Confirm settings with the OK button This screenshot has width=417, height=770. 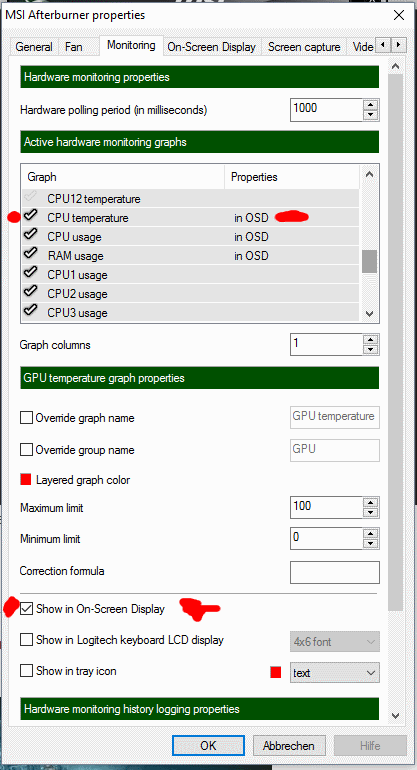(208, 745)
